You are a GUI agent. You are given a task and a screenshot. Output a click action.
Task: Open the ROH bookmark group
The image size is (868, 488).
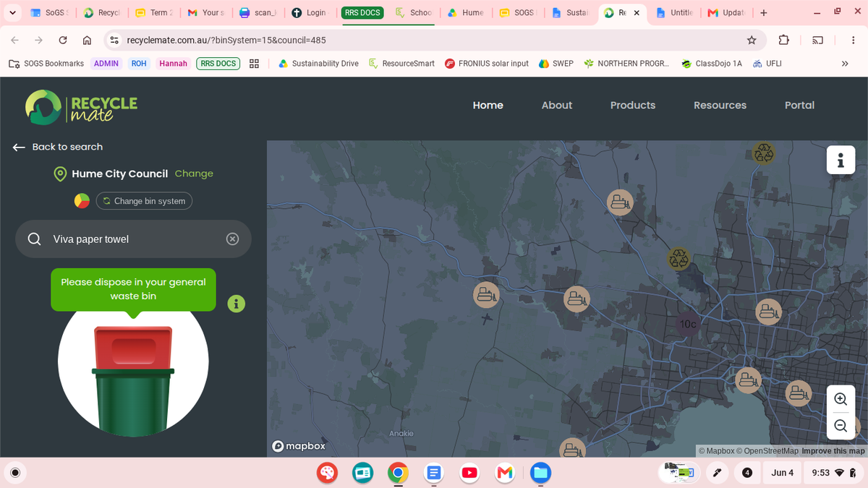click(x=139, y=64)
